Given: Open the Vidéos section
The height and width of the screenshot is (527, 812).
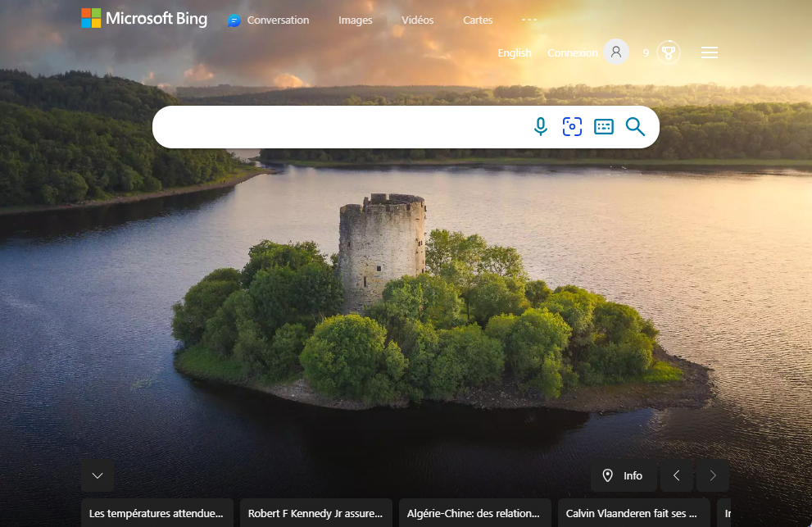Looking at the screenshot, I should pos(417,20).
